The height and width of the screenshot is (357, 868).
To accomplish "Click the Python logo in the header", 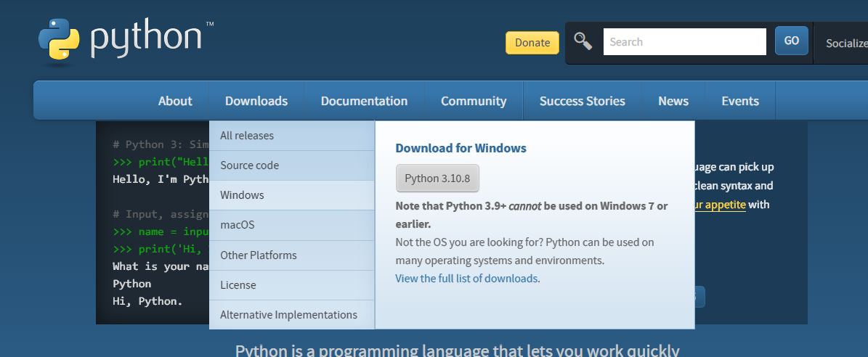I will click(126, 41).
